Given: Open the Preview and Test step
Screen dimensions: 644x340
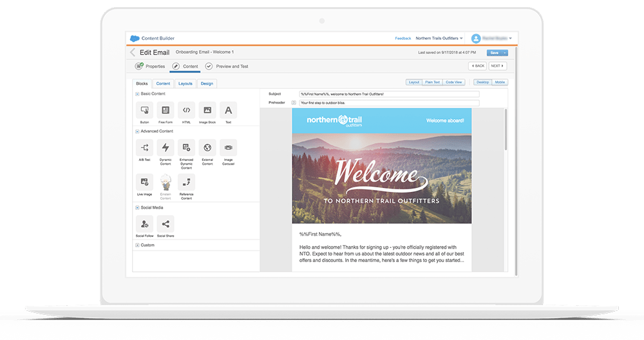Looking at the screenshot, I should pos(227,66).
